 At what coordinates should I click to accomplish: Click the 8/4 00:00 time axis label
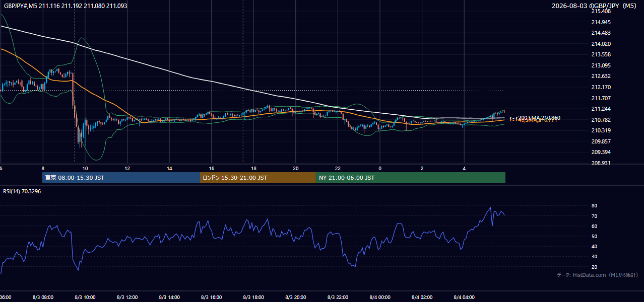coord(380,297)
